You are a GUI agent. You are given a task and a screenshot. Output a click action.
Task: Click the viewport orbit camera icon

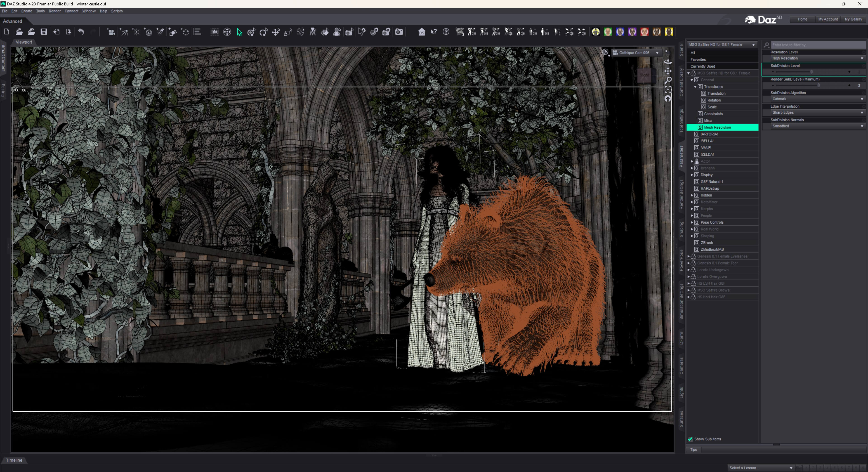668,62
